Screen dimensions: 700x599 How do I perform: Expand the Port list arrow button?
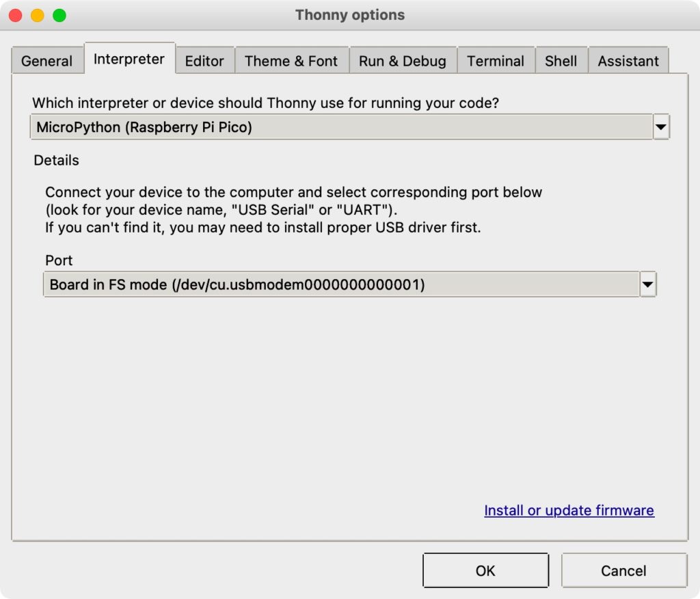tap(648, 284)
